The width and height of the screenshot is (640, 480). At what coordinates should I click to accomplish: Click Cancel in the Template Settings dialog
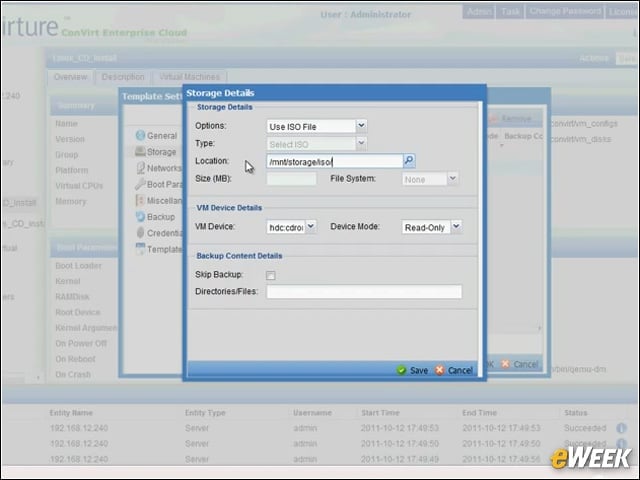(x=520, y=364)
